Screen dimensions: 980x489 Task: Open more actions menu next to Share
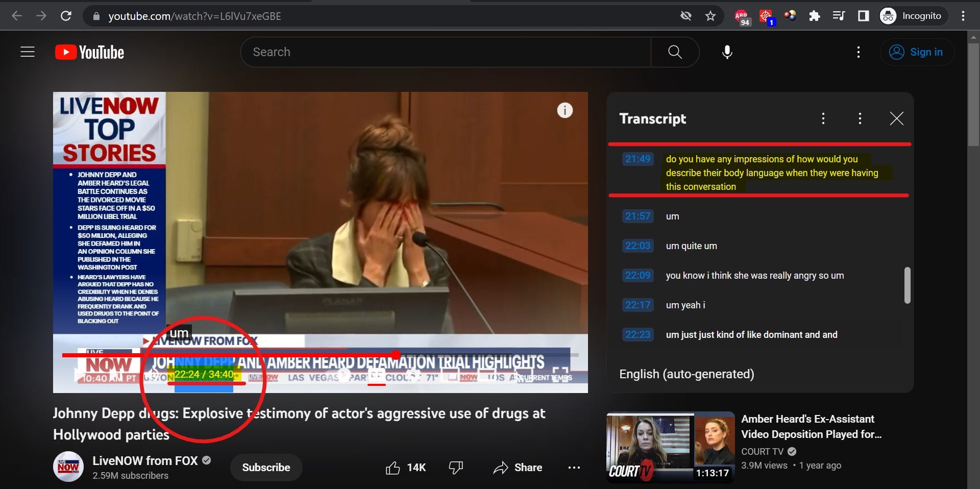[574, 468]
